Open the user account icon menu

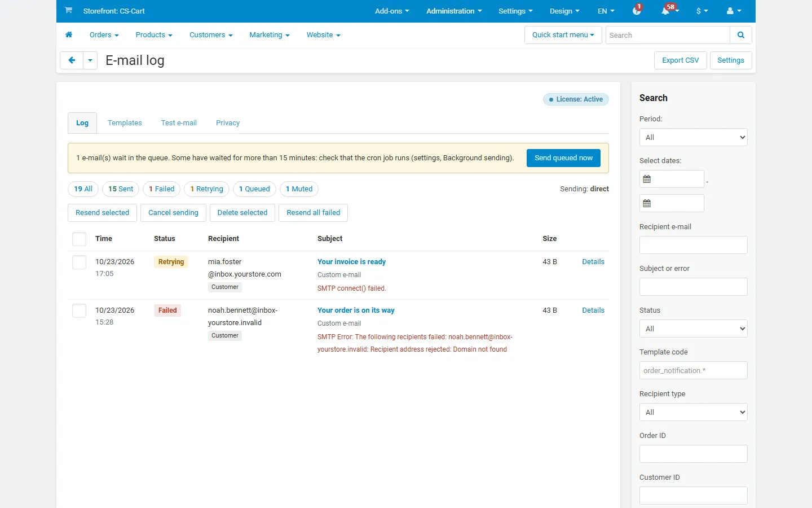tap(734, 11)
